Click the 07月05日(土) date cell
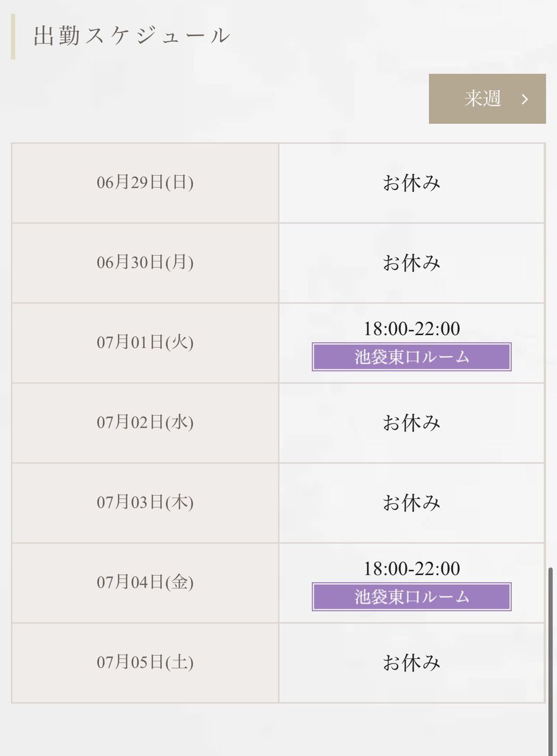 (x=145, y=663)
